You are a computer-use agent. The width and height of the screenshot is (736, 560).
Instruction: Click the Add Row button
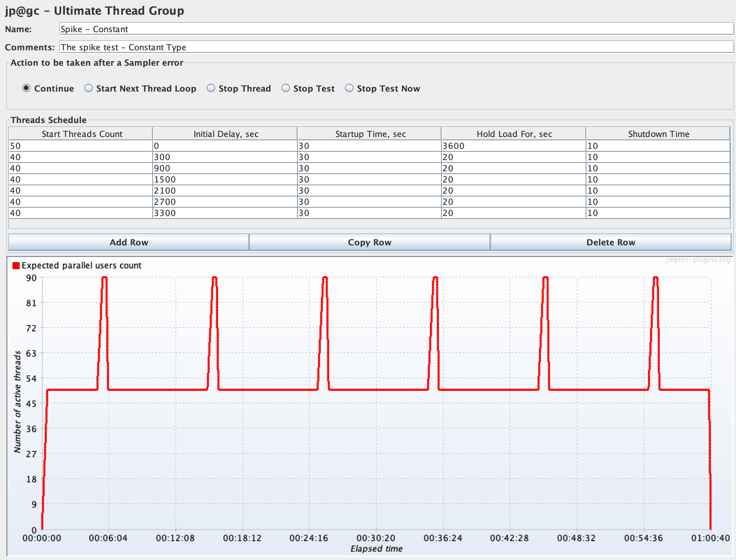click(x=129, y=242)
